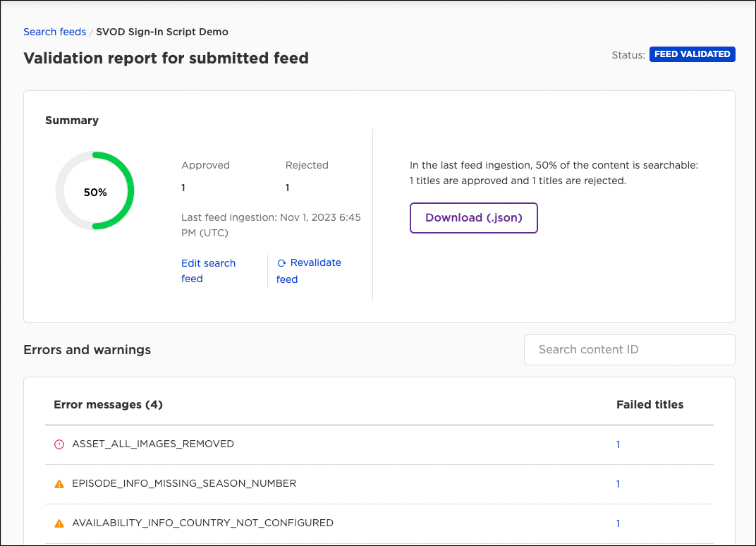
Task: Select the Failed titles column header
Action: [x=650, y=404]
